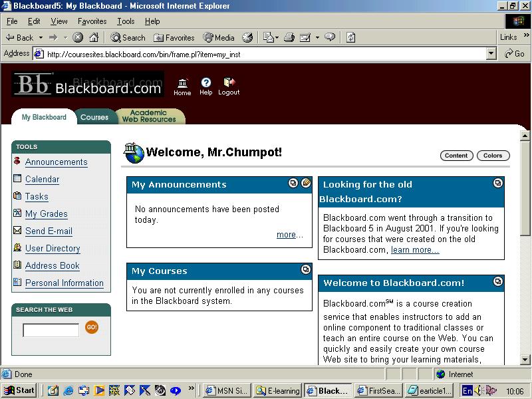Screen dimensions: 532x399
Task: Expand the Back button history dropdown
Action: [x=41, y=37]
